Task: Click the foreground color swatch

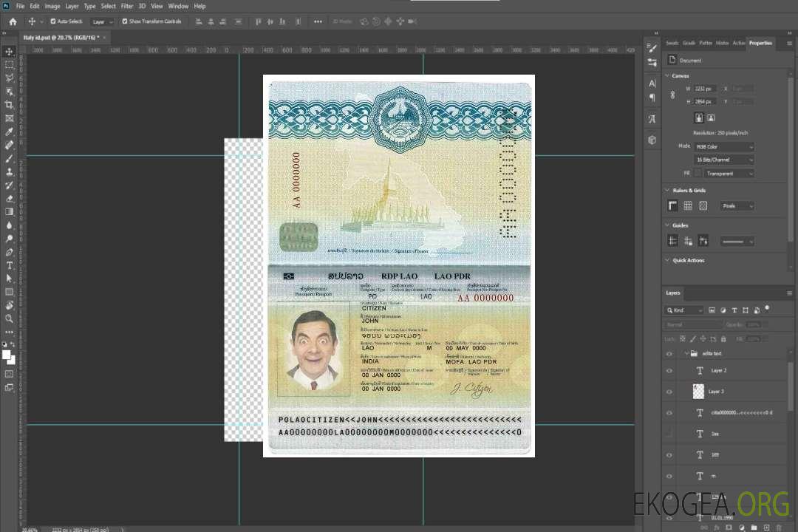Action: 7,355
